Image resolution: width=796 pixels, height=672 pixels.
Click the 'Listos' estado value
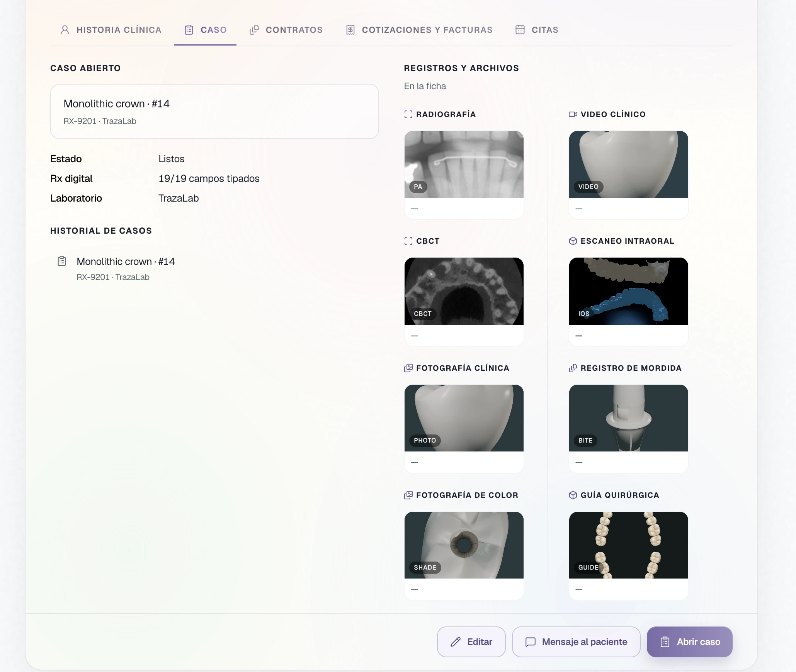pos(172,159)
